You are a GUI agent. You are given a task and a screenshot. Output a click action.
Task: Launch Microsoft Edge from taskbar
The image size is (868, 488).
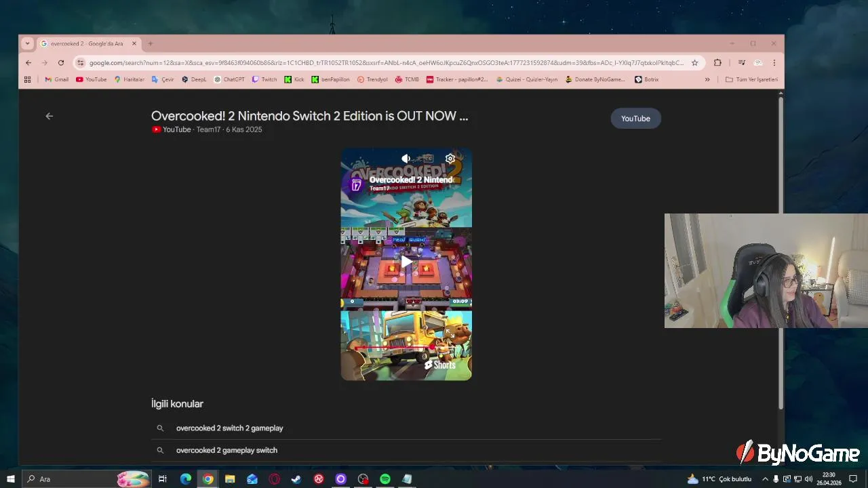[185, 479]
